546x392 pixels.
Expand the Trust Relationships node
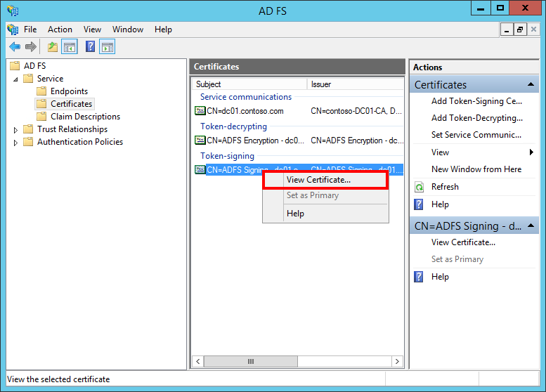point(15,130)
